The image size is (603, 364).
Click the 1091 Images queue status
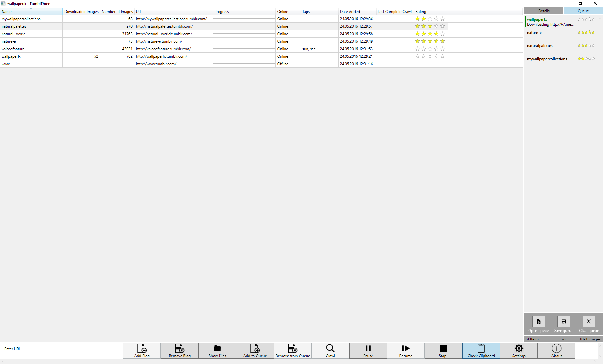click(x=590, y=339)
